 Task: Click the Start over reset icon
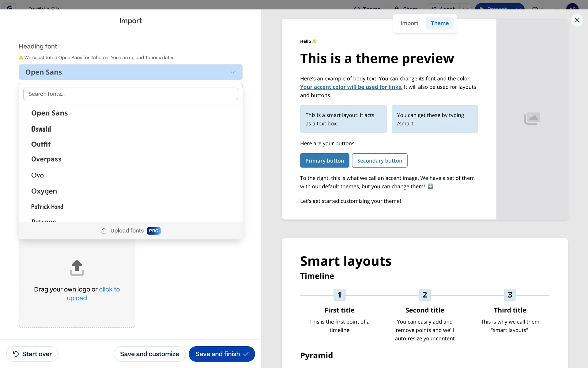(16, 354)
